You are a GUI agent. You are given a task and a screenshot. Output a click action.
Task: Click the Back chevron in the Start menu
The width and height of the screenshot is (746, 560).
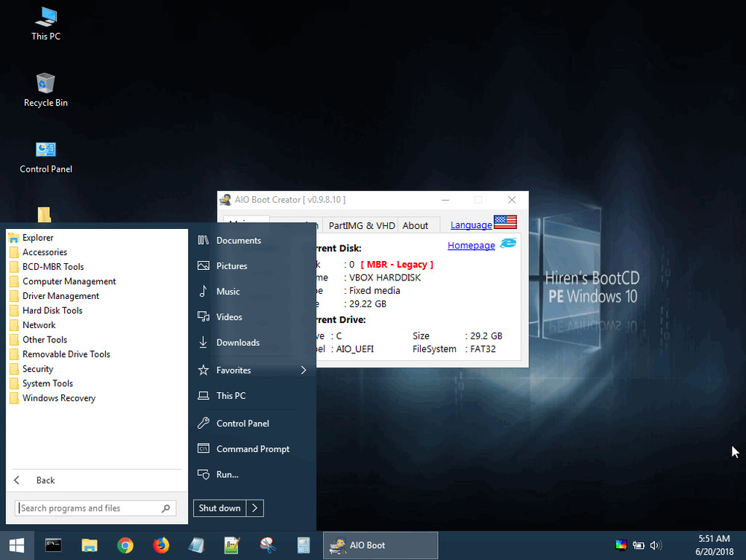pos(16,479)
